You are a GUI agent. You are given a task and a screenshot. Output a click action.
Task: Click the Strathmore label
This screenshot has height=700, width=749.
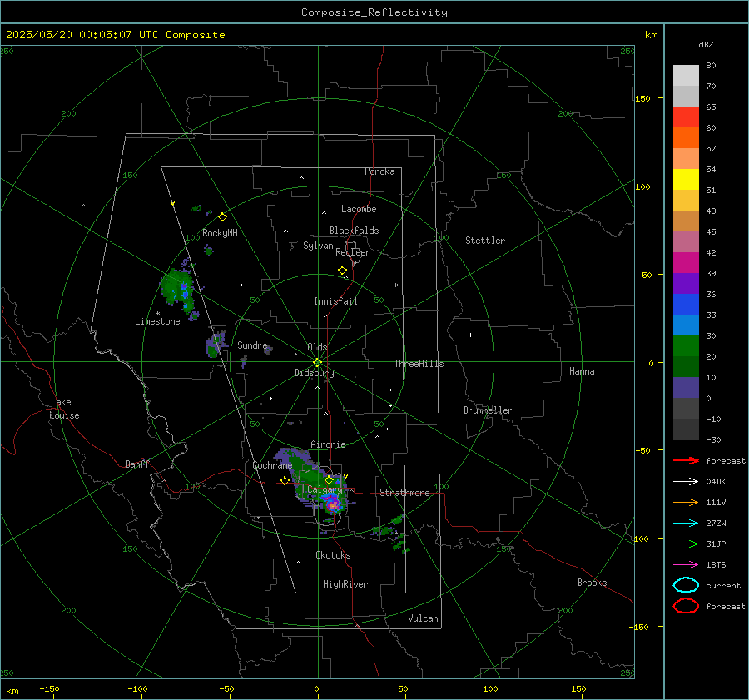point(404,493)
